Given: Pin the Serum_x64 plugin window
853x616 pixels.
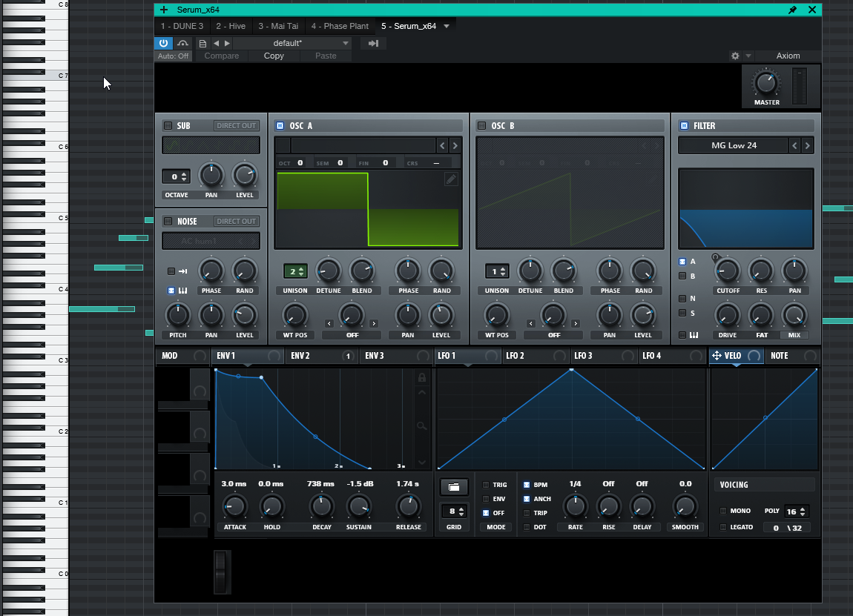Looking at the screenshot, I should click(793, 10).
